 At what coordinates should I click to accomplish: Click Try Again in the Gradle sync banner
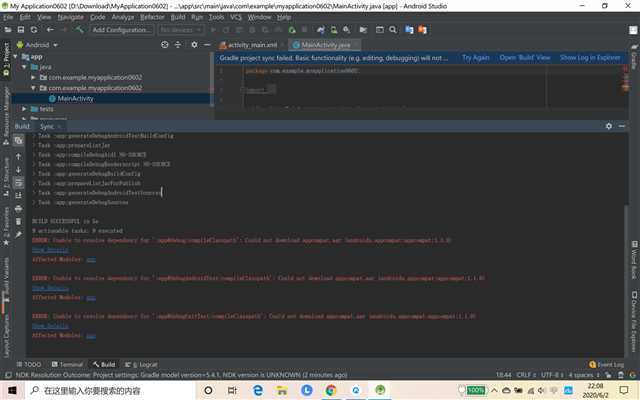pyautogui.click(x=476, y=58)
